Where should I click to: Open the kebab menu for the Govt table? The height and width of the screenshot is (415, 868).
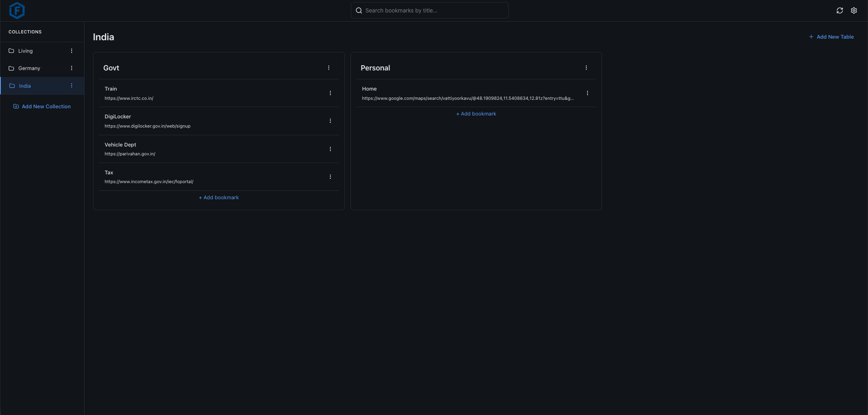coord(329,68)
